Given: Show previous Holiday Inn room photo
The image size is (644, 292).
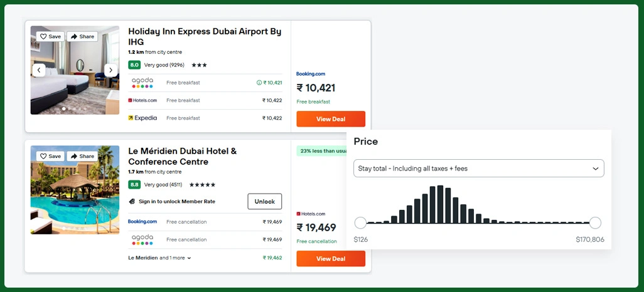Looking at the screenshot, I should pos(39,70).
